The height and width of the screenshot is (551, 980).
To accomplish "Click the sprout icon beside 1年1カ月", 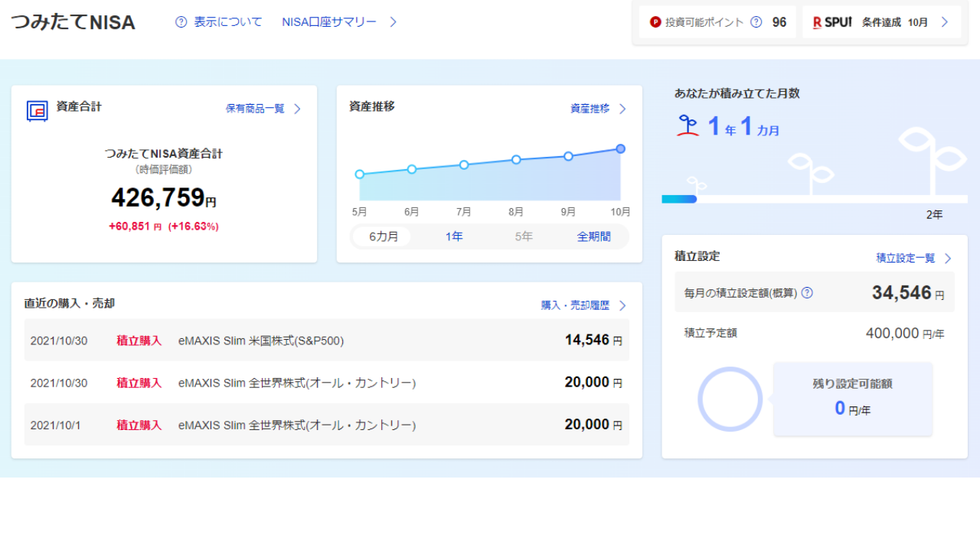I will coord(688,126).
